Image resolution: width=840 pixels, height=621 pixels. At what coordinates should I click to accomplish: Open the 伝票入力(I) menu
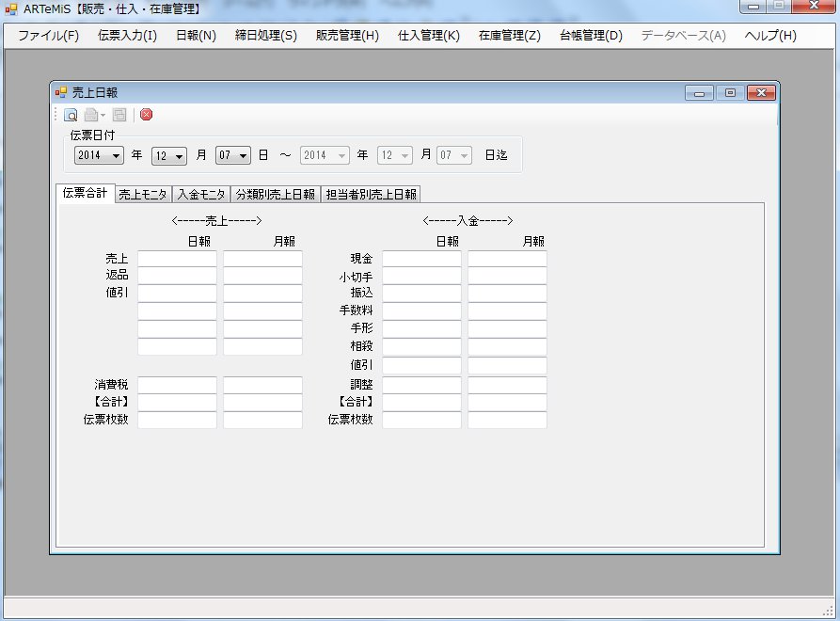click(128, 36)
